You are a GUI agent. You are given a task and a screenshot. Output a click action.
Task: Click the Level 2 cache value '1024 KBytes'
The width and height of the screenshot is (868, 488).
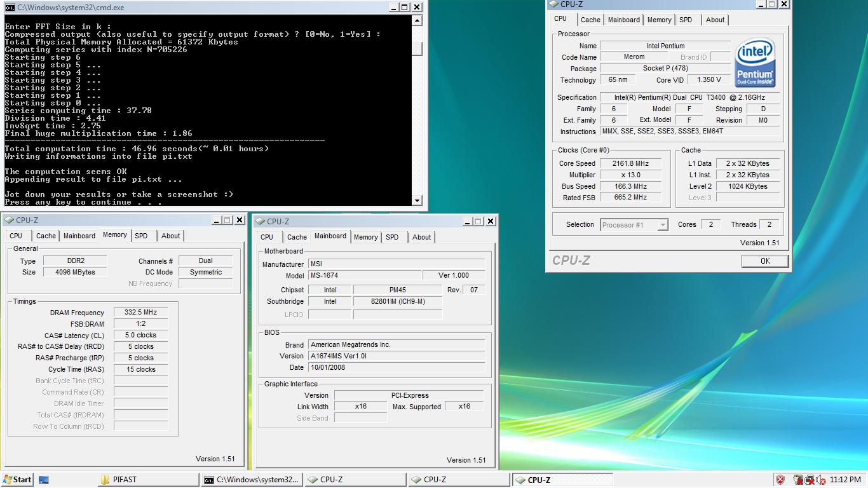coord(747,186)
